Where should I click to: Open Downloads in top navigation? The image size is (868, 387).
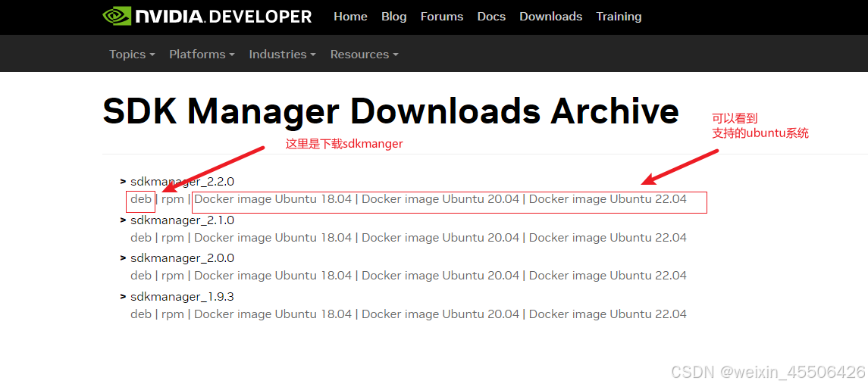[551, 17]
